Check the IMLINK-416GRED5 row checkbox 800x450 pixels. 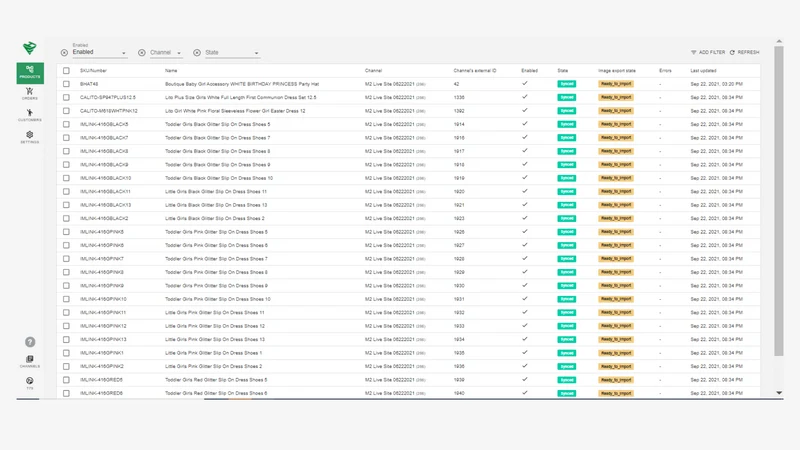66,380
